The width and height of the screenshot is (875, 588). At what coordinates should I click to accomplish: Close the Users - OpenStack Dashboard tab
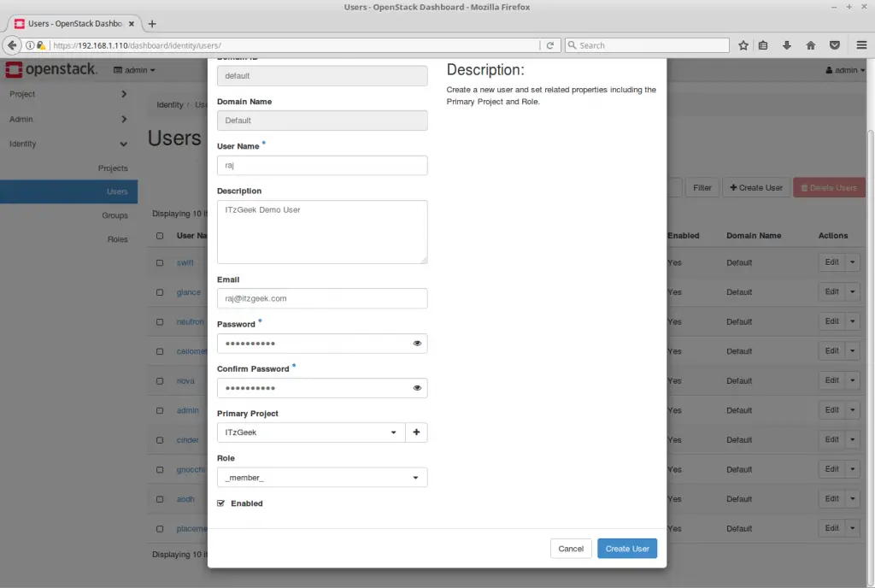tap(132, 23)
